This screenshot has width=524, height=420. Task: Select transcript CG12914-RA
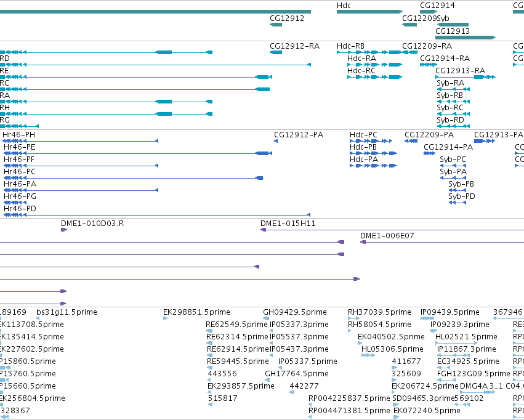point(445,59)
